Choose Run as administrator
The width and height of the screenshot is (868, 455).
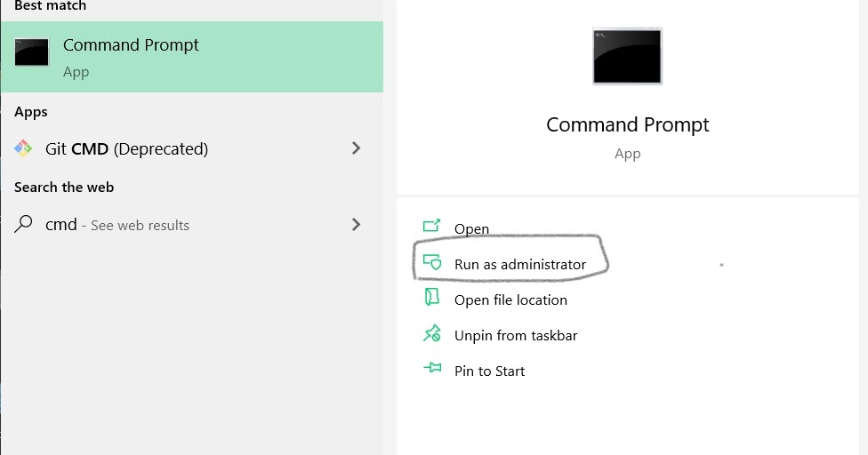pos(519,264)
